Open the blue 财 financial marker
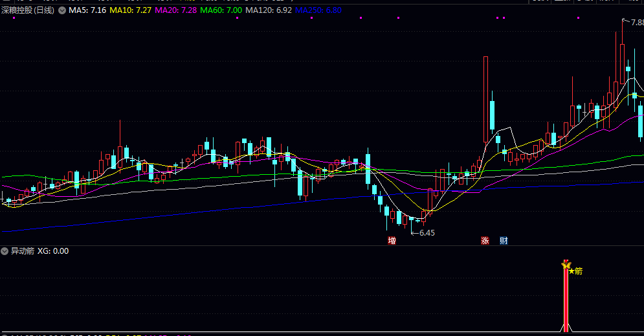Viewport: 644px width, 336px height. tap(504, 241)
